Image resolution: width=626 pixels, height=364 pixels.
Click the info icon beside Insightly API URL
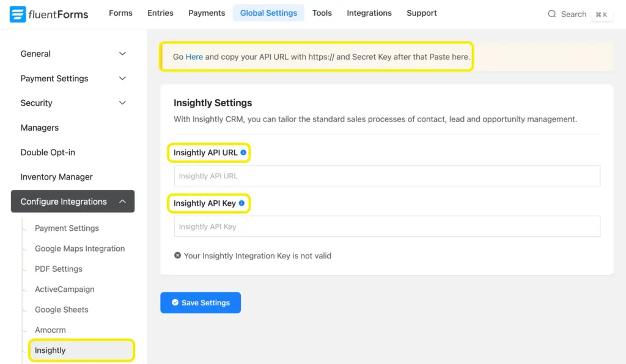242,153
